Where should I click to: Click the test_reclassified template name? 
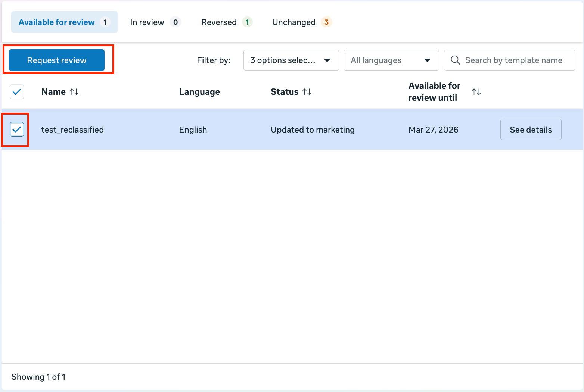[72, 130]
